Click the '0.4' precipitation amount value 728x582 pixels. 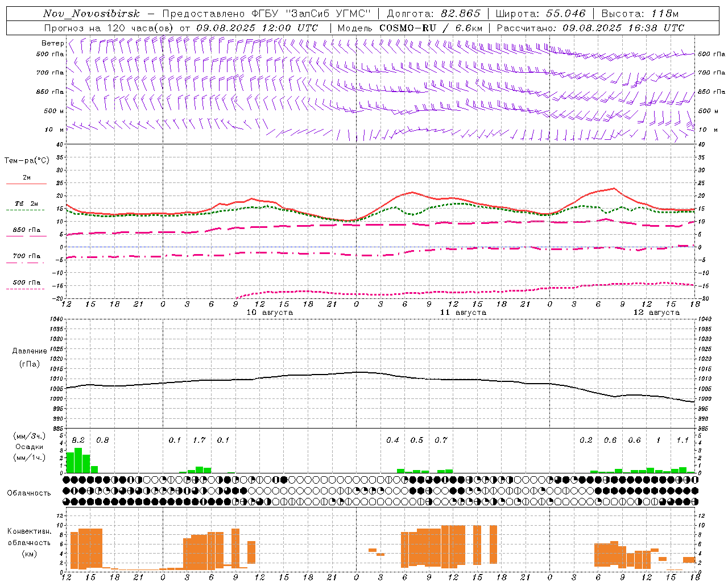click(392, 440)
